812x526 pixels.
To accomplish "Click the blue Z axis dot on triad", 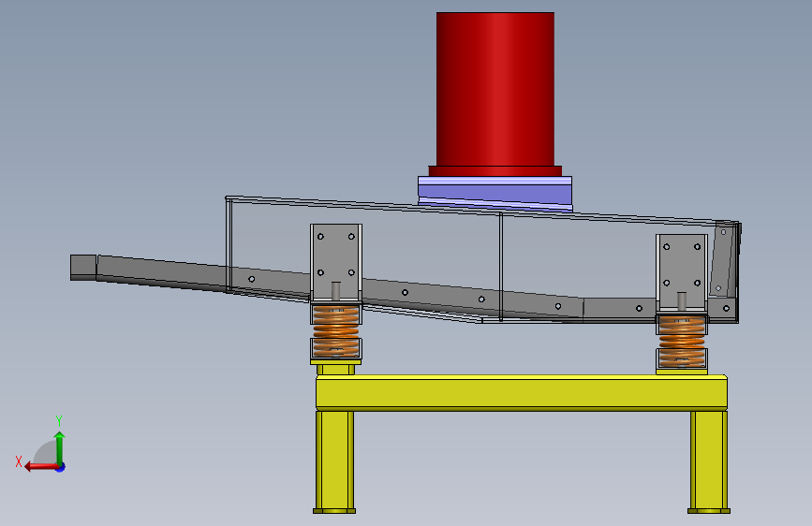I will click(x=61, y=467).
